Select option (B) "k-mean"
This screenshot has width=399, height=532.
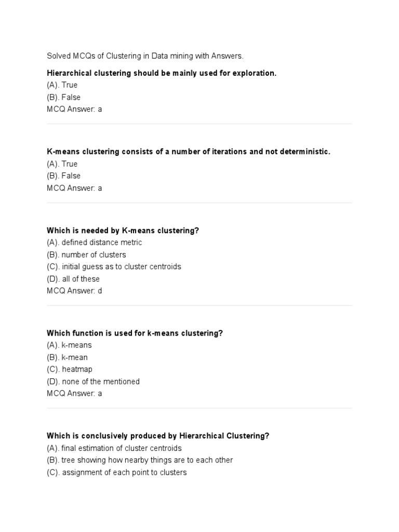(67, 357)
